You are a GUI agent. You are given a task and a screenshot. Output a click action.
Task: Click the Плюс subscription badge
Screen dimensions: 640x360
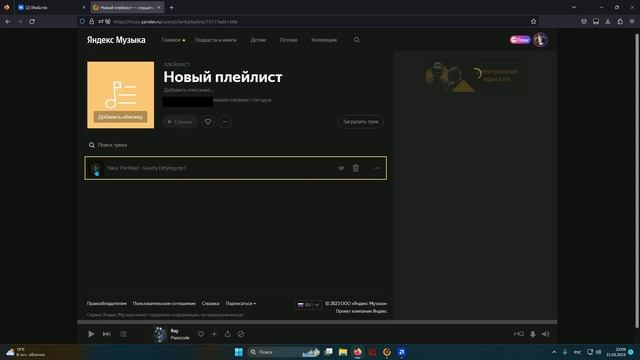[x=520, y=40]
